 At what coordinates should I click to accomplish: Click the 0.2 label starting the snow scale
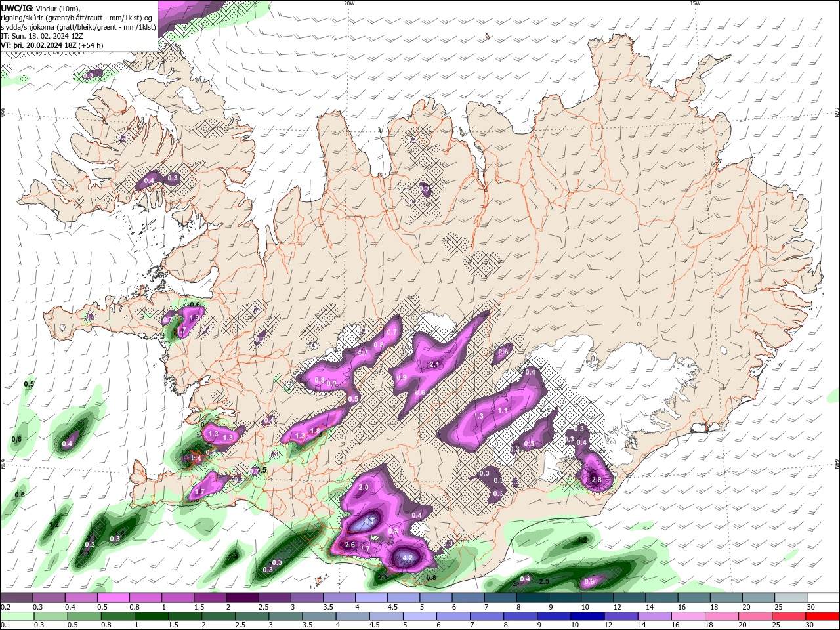pos(5,607)
